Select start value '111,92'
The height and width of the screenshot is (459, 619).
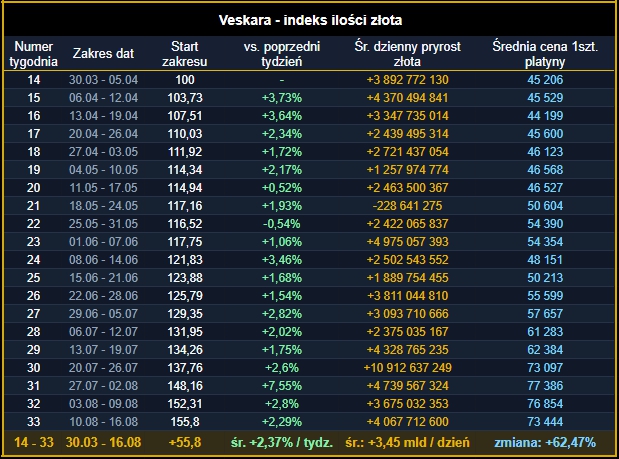click(x=185, y=152)
